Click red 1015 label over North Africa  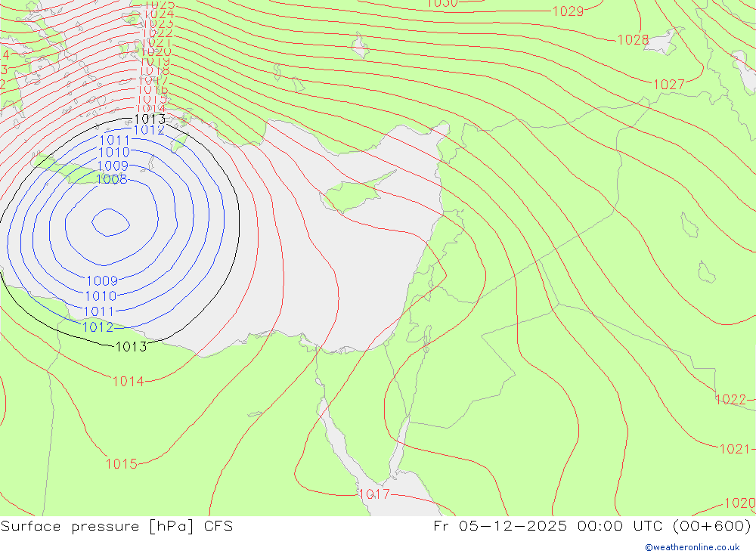point(122,464)
